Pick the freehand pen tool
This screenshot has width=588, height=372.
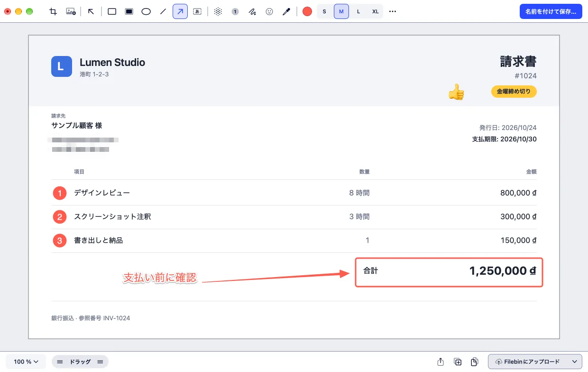[252, 11]
